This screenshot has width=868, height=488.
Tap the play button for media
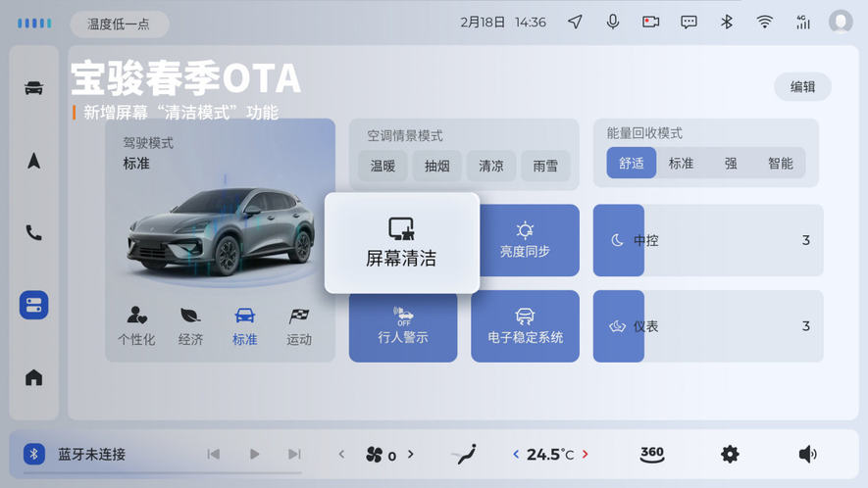[254, 454]
